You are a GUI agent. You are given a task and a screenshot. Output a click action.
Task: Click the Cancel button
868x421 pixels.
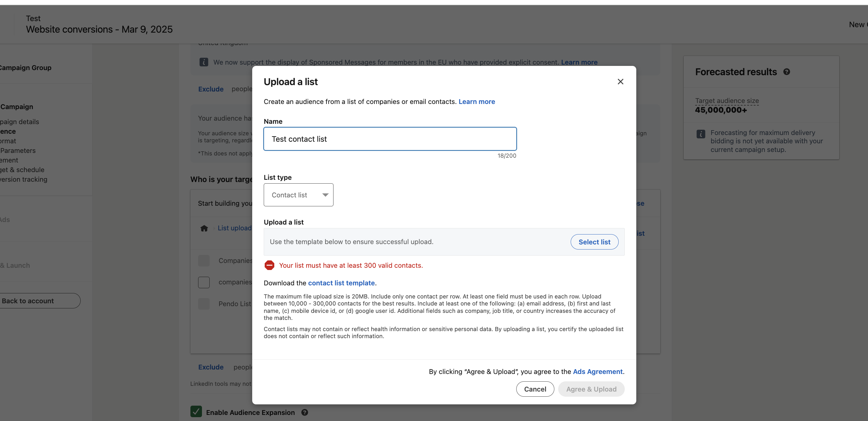tap(535, 389)
